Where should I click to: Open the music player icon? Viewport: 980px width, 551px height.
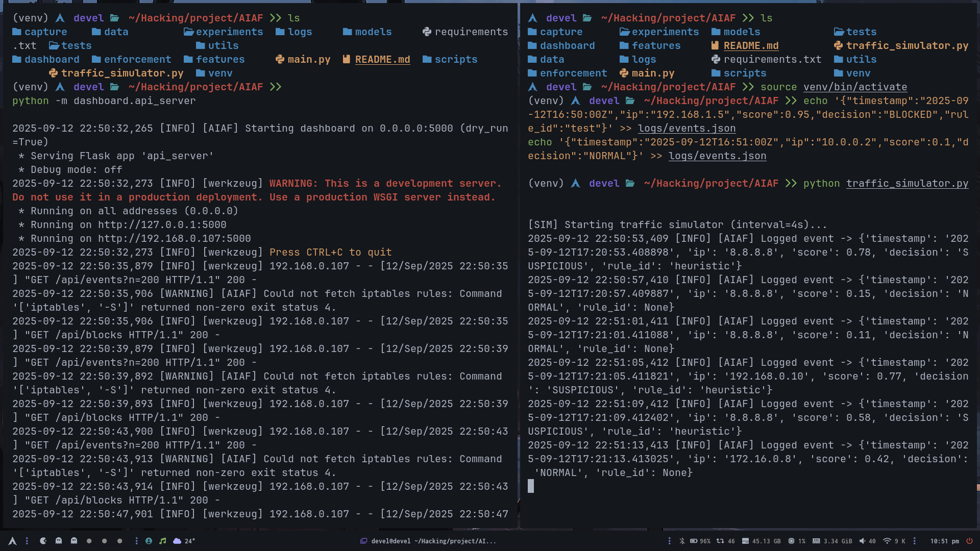click(163, 541)
